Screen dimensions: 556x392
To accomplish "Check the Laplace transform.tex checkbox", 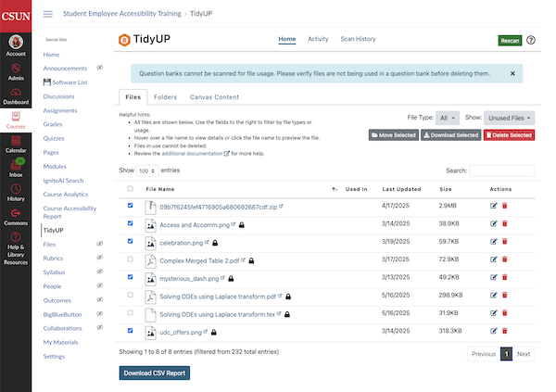I will point(130,312).
